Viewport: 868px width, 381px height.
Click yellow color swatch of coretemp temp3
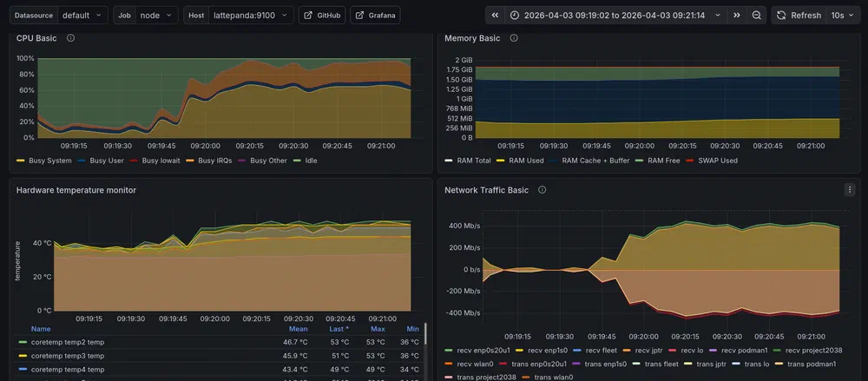click(23, 356)
